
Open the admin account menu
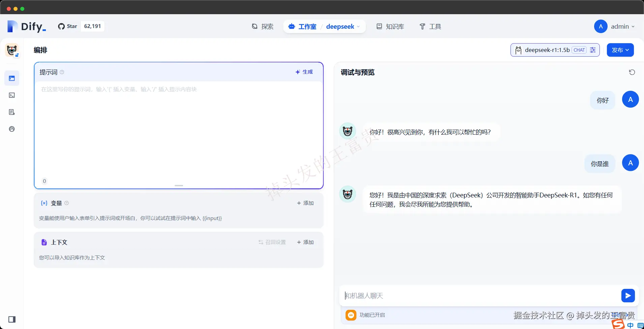pyautogui.click(x=615, y=26)
